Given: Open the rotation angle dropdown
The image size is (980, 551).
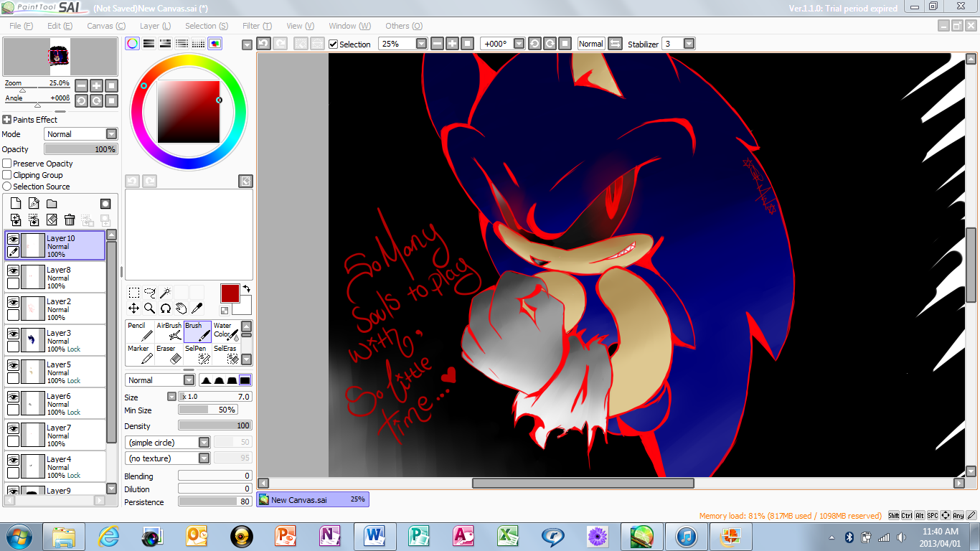Looking at the screenshot, I should (x=519, y=44).
